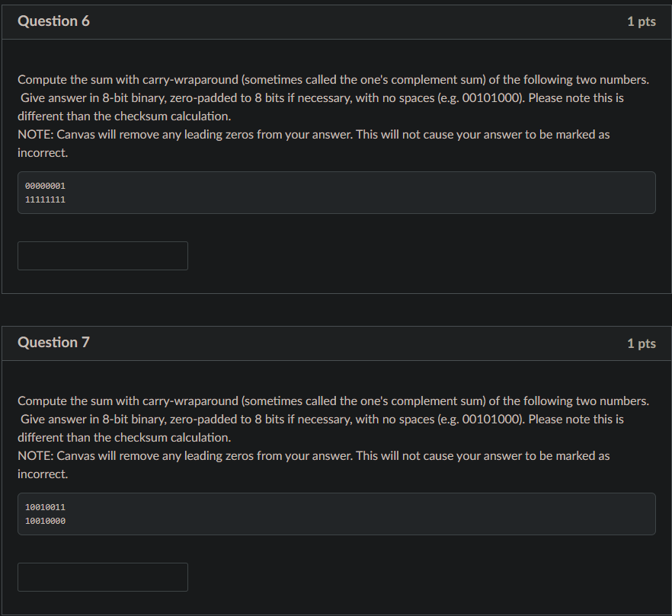Click the 'Compute the sum' line in Question 6

pyautogui.click(x=333, y=80)
